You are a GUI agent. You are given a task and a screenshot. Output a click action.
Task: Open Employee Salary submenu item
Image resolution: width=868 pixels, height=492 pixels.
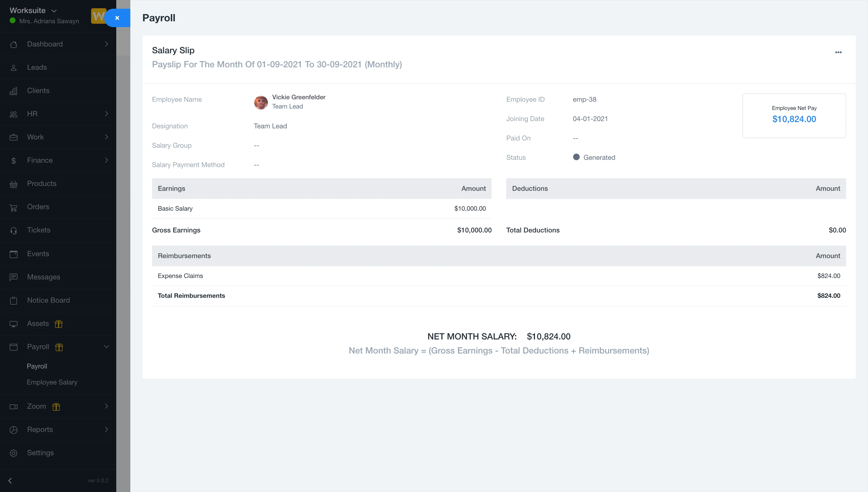pyautogui.click(x=52, y=382)
